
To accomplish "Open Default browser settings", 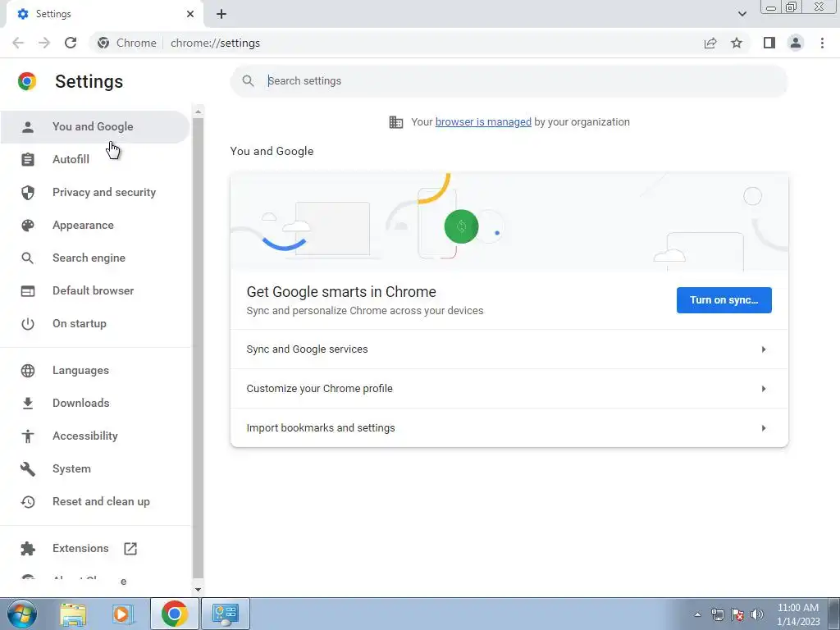I will click(x=95, y=291).
